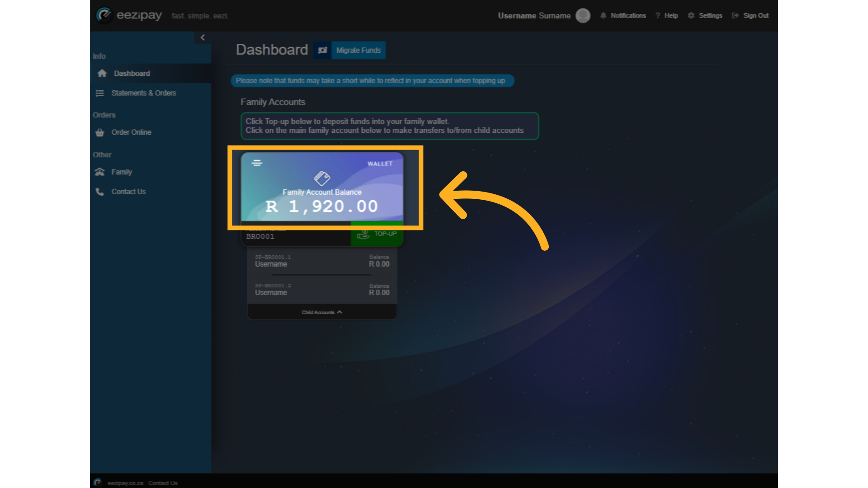This screenshot has width=868, height=488.
Task: Click the Migrate Funds button
Action: pos(358,50)
